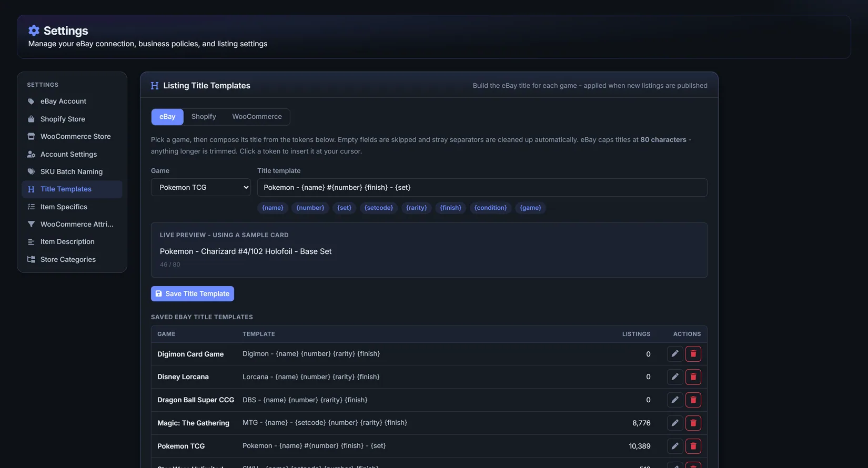Focus the Title template input field

click(x=482, y=188)
